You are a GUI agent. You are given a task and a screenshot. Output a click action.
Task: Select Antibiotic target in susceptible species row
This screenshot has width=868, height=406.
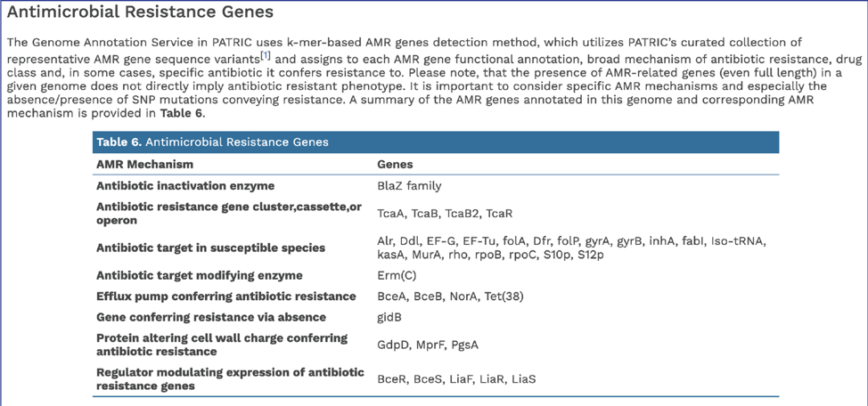(x=436, y=248)
